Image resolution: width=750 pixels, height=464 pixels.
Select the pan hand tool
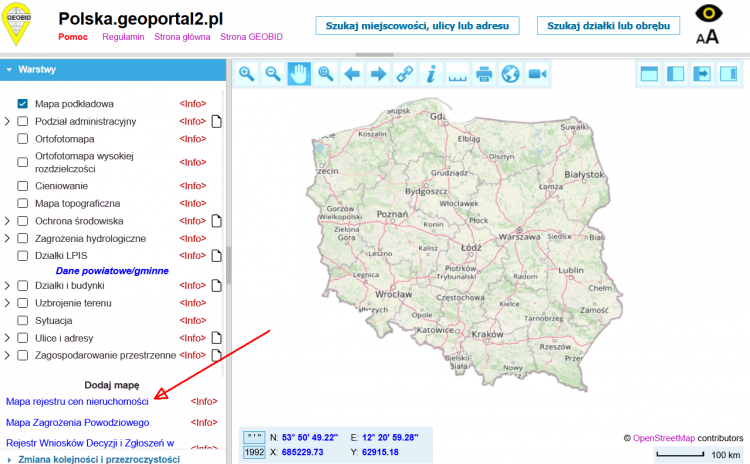tap(299, 74)
